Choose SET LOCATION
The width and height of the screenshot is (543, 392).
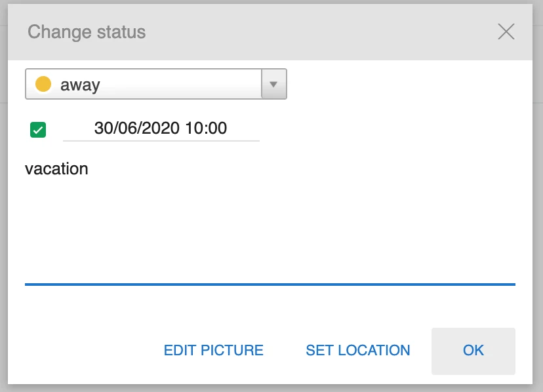pos(358,351)
